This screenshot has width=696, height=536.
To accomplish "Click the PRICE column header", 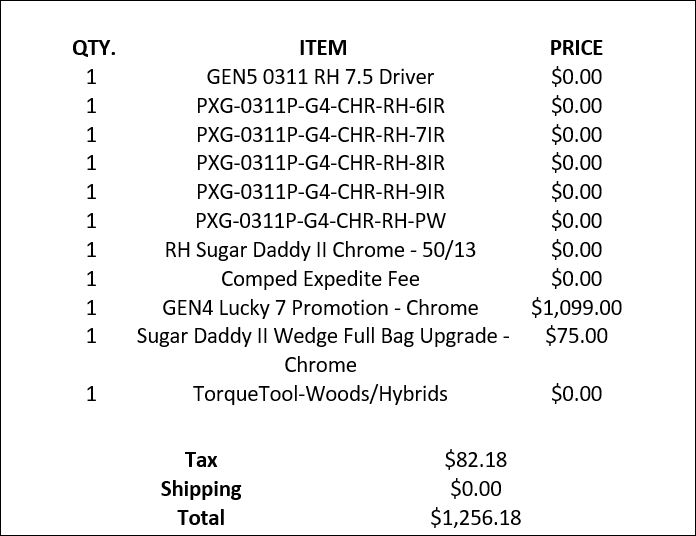I will [576, 47].
